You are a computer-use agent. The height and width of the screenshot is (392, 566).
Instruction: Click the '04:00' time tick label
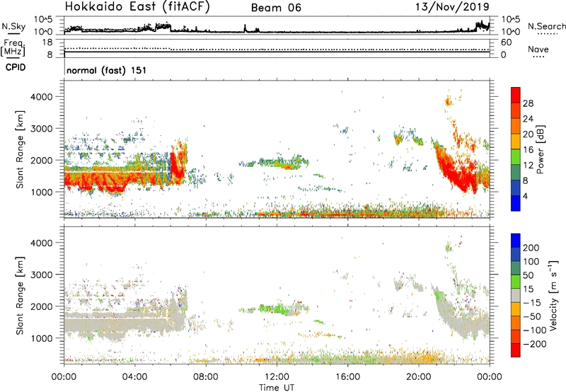click(134, 377)
